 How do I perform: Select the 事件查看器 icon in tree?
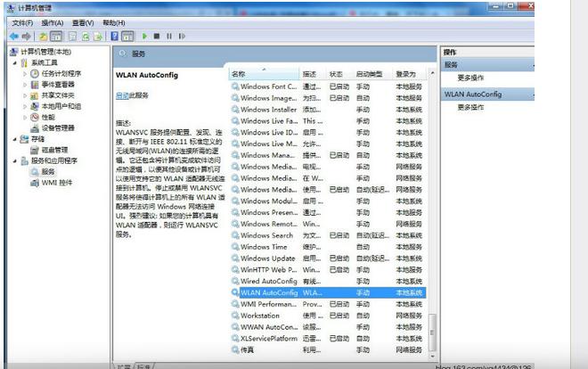[x=35, y=85]
